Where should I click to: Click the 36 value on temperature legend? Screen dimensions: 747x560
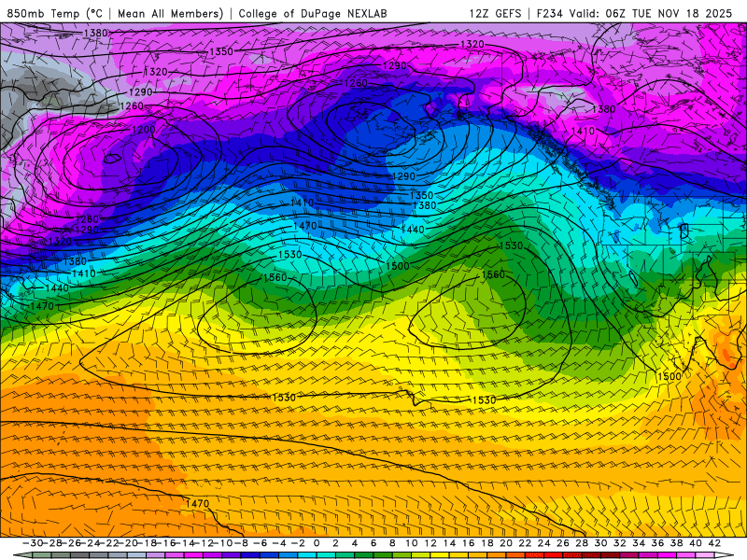click(658, 543)
